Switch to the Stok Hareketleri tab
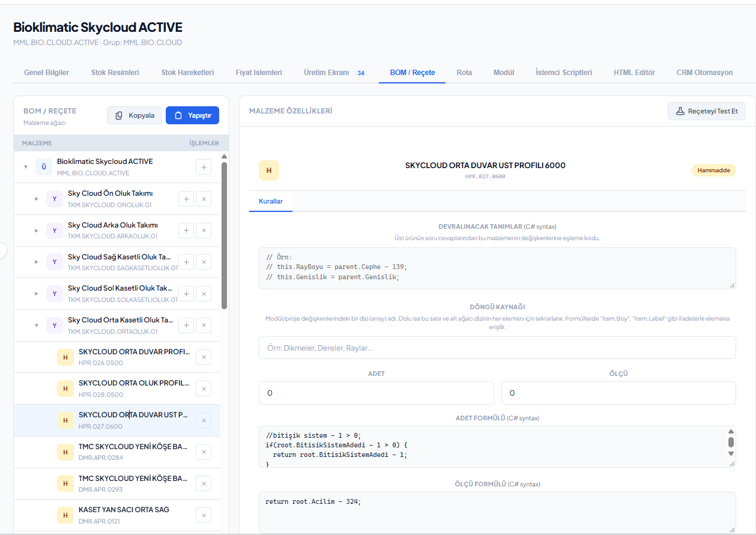Screen dimensions: 756x535 point(187,73)
